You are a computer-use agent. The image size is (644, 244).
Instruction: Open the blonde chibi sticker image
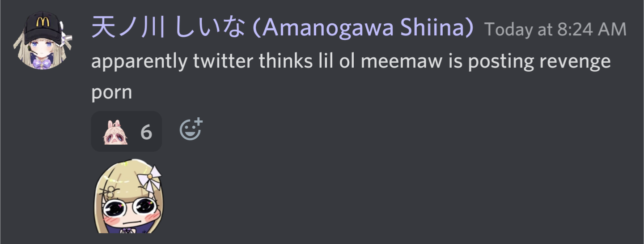pos(129,197)
